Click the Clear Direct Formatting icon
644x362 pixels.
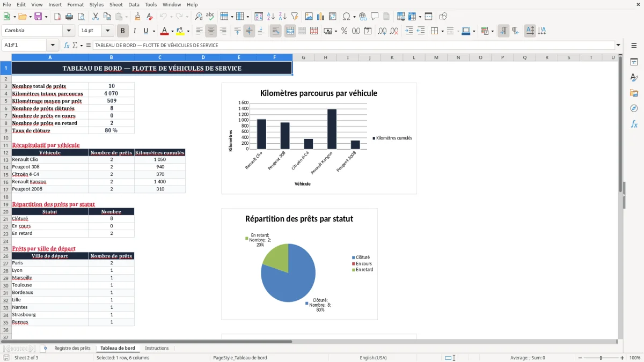[x=150, y=17]
